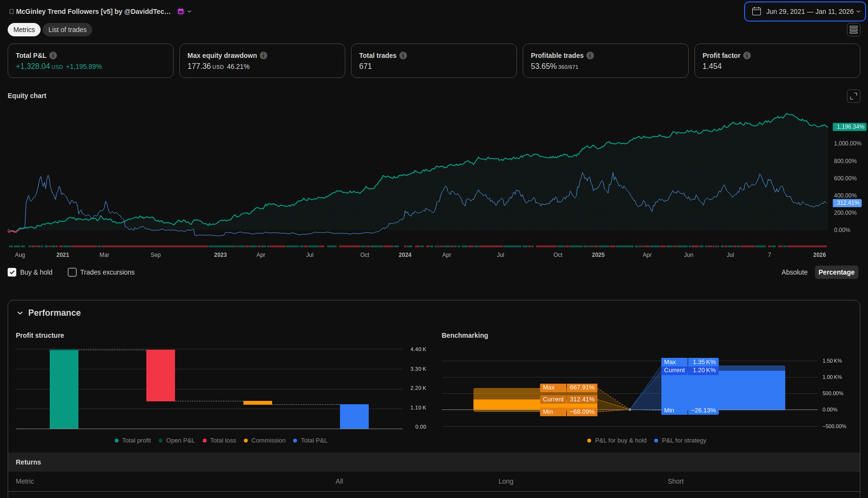Select the Metrics tab

[x=24, y=30]
